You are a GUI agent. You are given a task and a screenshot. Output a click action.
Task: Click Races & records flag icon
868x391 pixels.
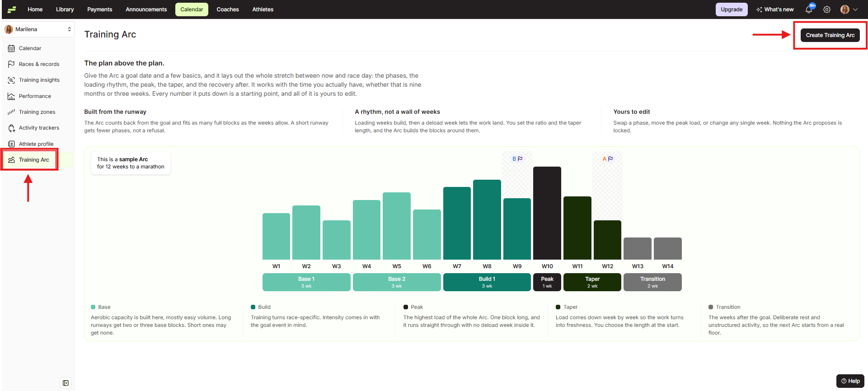pyautogui.click(x=11, y=64)
